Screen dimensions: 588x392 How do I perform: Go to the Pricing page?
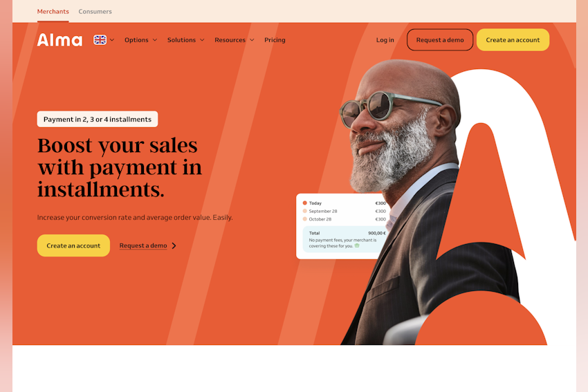click(x=275, y=39)
